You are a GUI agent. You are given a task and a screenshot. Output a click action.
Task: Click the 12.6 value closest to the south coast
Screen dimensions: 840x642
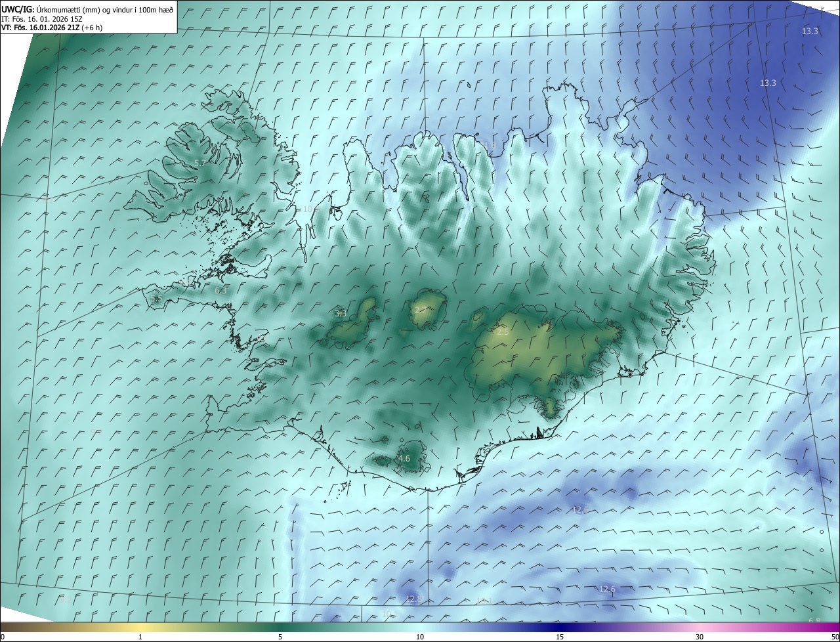[x=580, y=510]
